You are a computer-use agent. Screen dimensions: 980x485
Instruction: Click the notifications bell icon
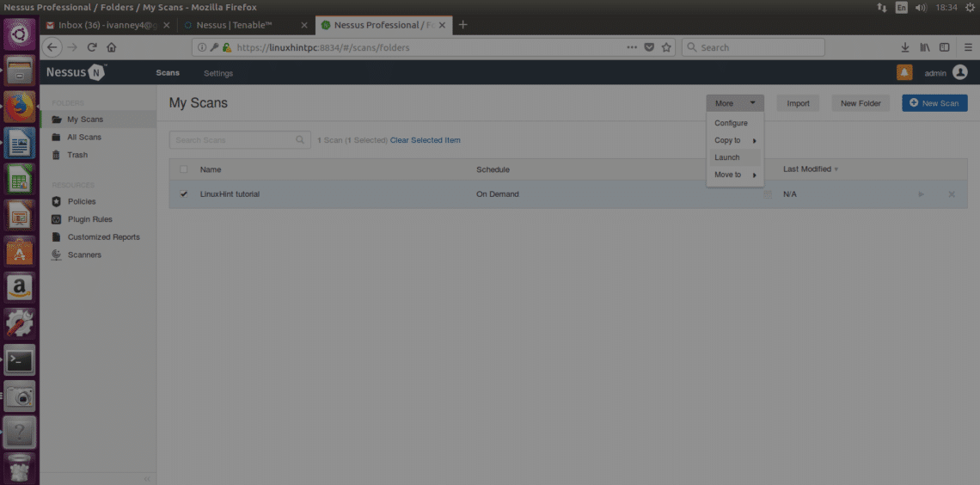tap(903, 72)
